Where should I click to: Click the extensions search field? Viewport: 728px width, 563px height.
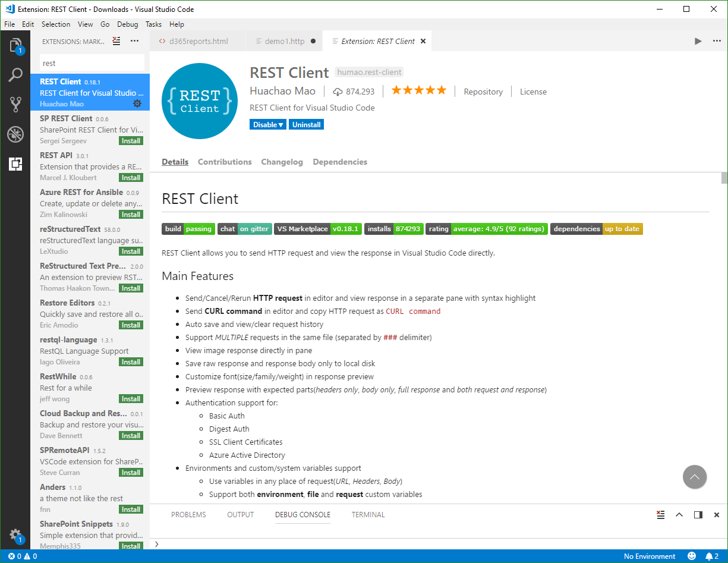coord(92,63)
